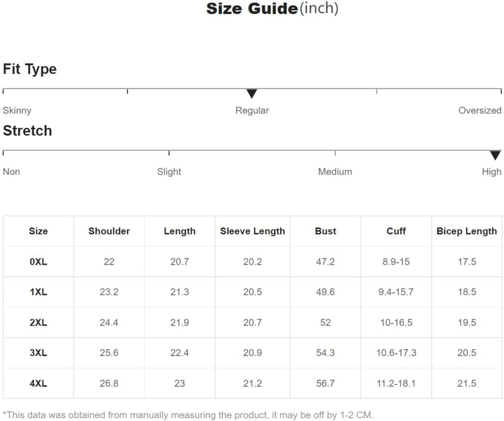
Task: Select the 4XL size row label
Action: (38, 383)
